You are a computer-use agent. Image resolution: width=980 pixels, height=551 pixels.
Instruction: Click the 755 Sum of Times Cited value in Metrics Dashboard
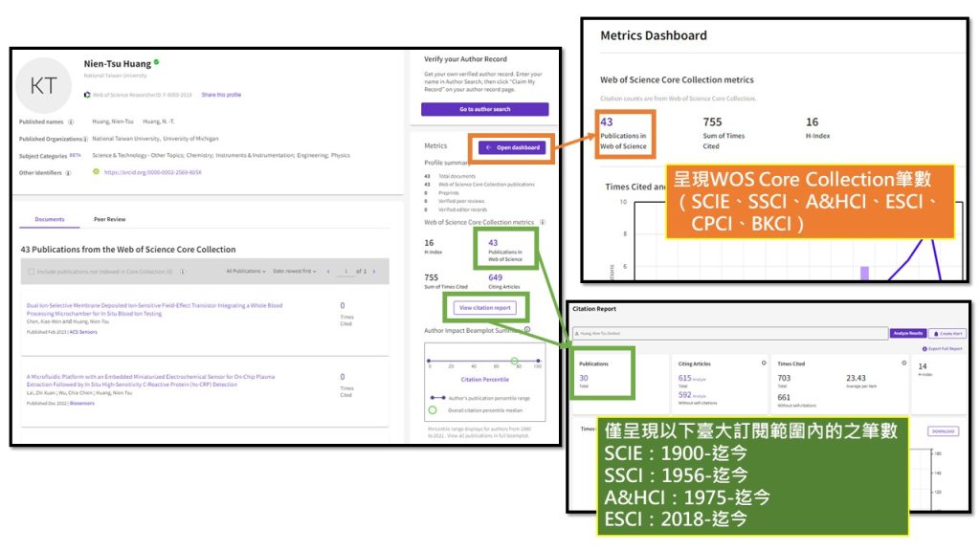(712, 121)
